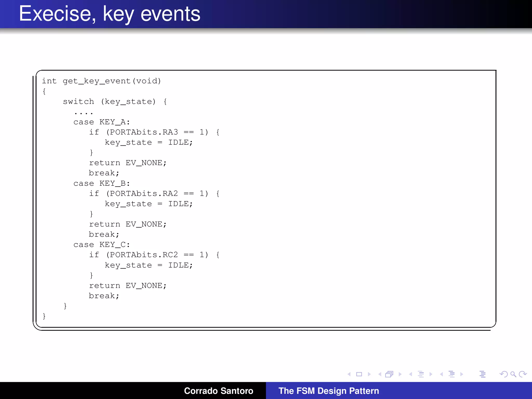Click key_state = IDLE under KEY_A
The height and width of the screenshot is (399, 532).
point(149,143)
